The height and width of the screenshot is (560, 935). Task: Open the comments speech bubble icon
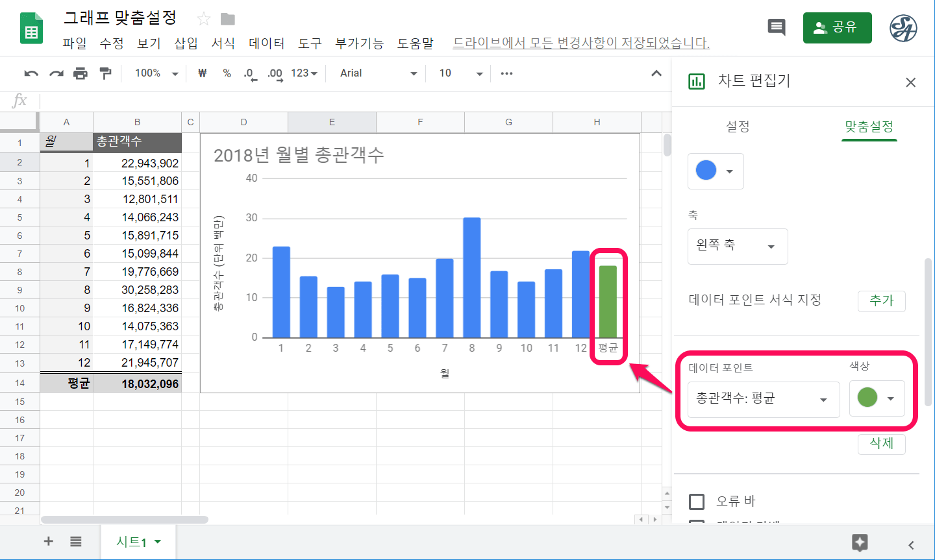pos(776,27)
